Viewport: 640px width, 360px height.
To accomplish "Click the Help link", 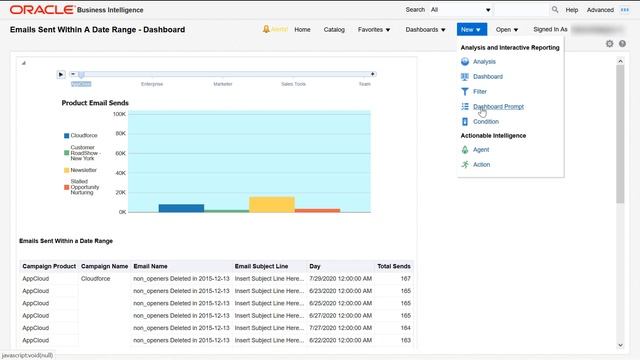I will tap(572, 10).
